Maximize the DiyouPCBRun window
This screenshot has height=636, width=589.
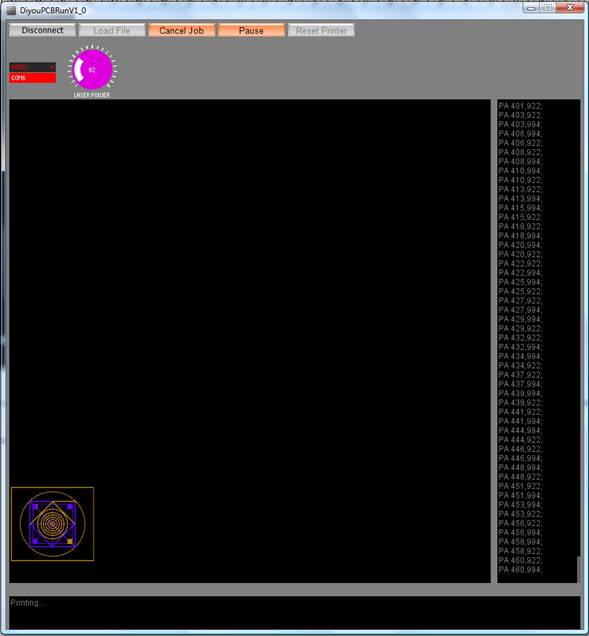(x=547, y=8)
